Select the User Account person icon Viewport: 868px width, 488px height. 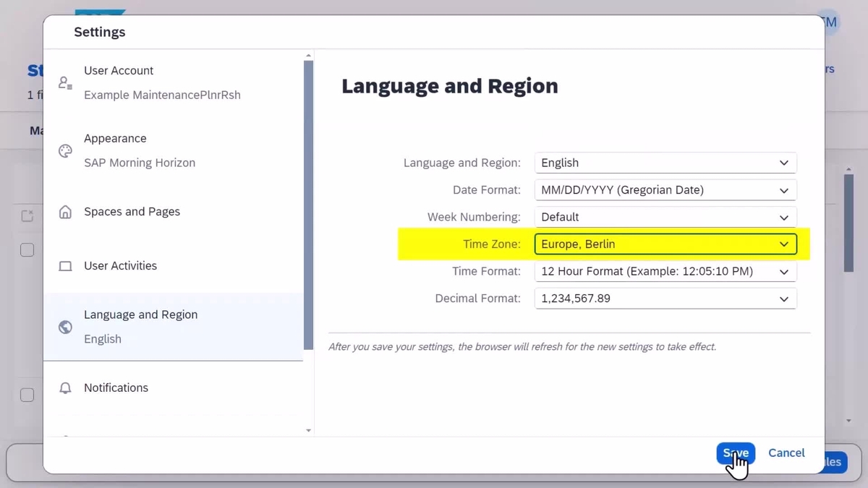[65, 82]
